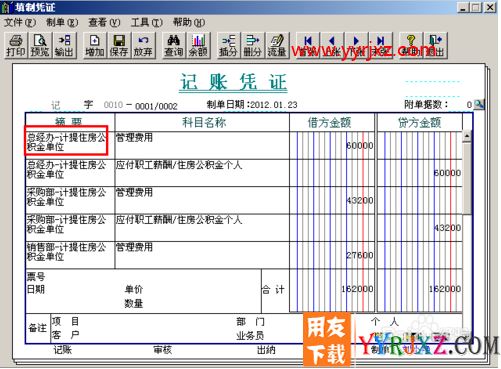Jump to last voucher arrow icon
Viewport: 501px width, 369px height.
point(381,45)
